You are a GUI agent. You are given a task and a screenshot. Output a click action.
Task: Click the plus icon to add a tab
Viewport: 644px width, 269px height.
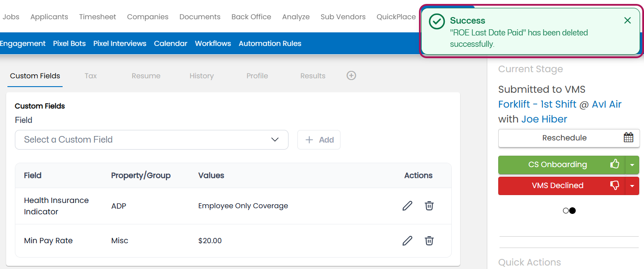pyautogui.click(x=351, y=76)
